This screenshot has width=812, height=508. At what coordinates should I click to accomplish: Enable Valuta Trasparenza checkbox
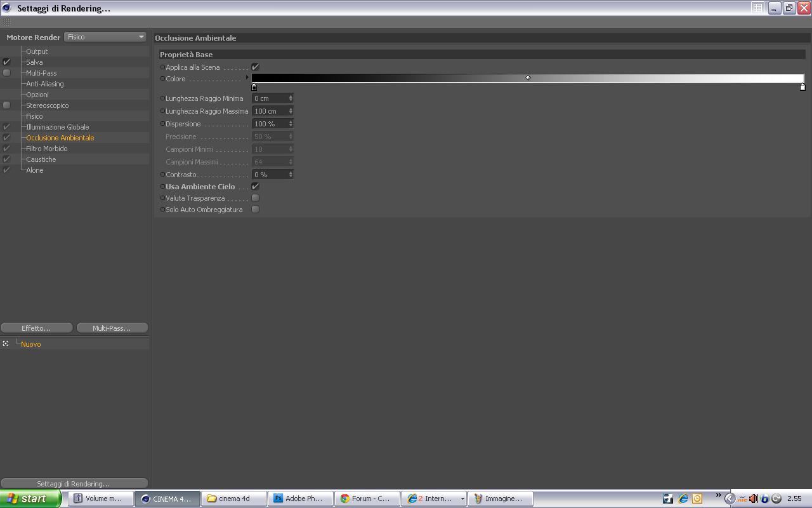tap(255, 197)
